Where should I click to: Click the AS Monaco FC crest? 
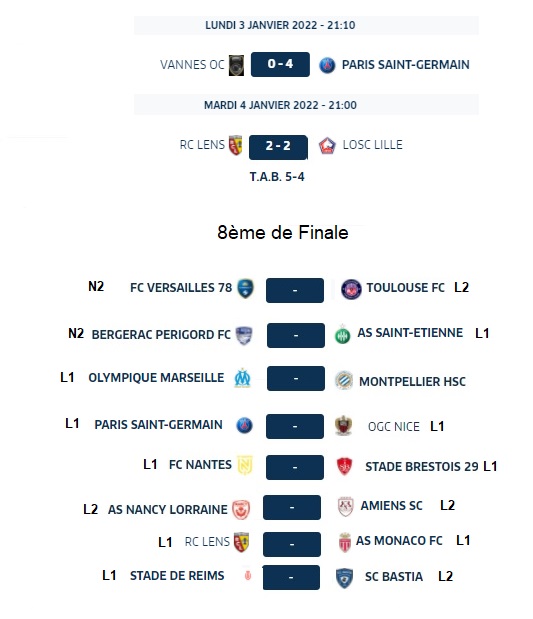[345, 542]
